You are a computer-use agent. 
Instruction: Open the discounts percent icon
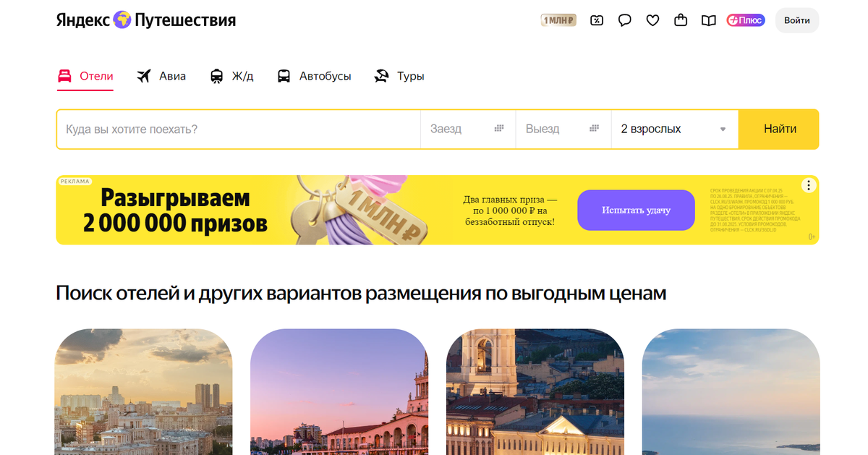(x=597, y=20)
